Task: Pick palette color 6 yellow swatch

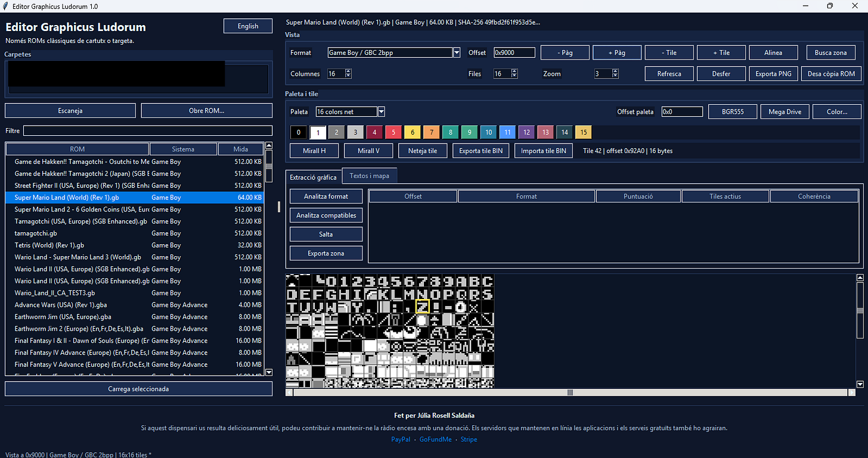Action: point(413,132)
